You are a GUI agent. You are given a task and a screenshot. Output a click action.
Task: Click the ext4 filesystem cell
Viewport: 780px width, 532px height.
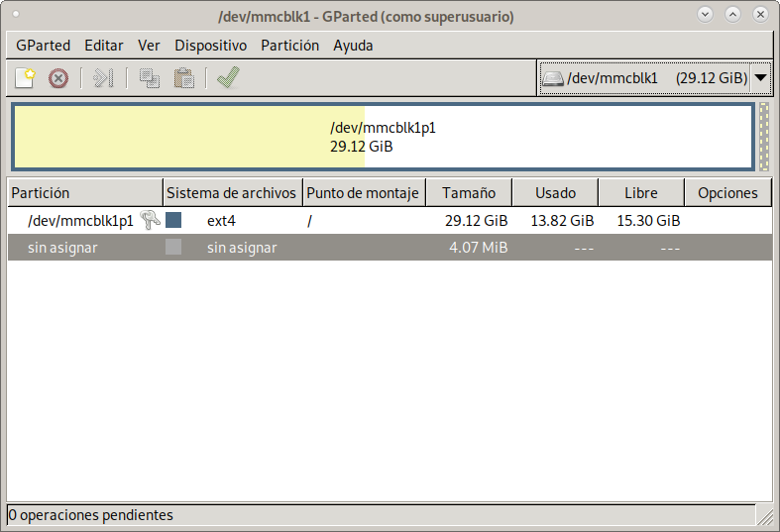click(221, 220)
